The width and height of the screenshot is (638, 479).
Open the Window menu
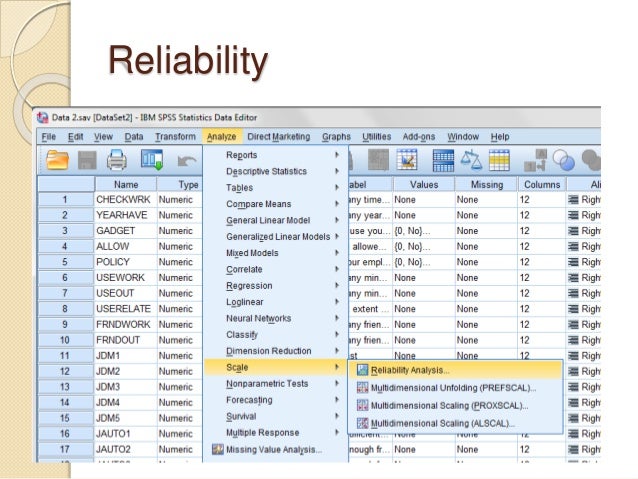(463, 137)
